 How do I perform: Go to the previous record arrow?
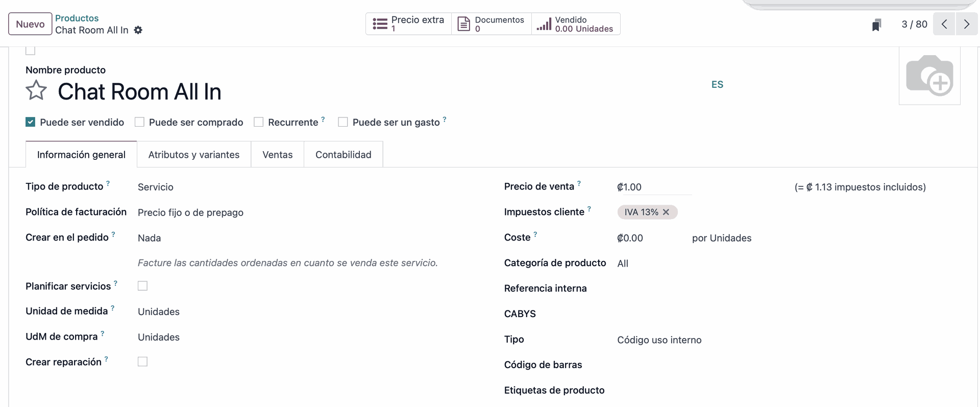pos(944,24)
